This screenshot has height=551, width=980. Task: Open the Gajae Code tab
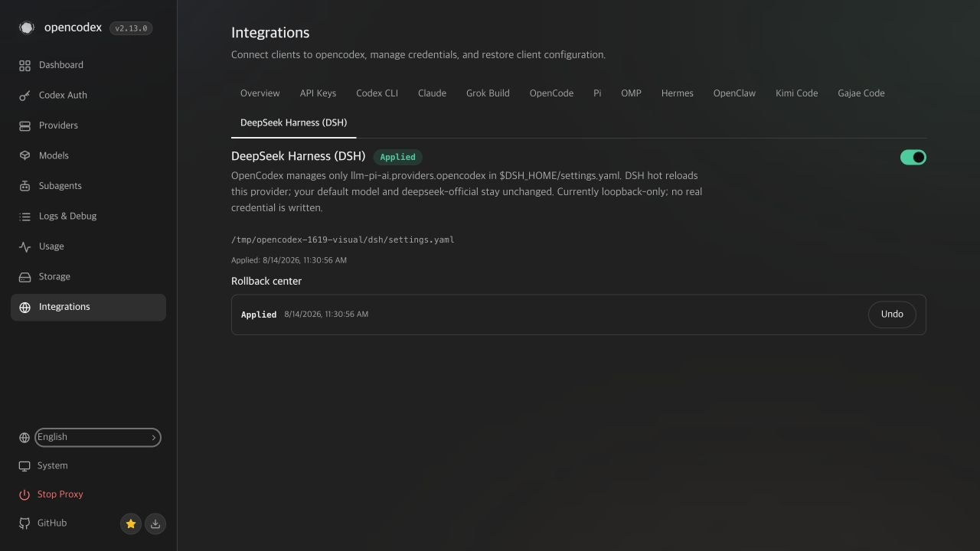(x=861, y=93)
